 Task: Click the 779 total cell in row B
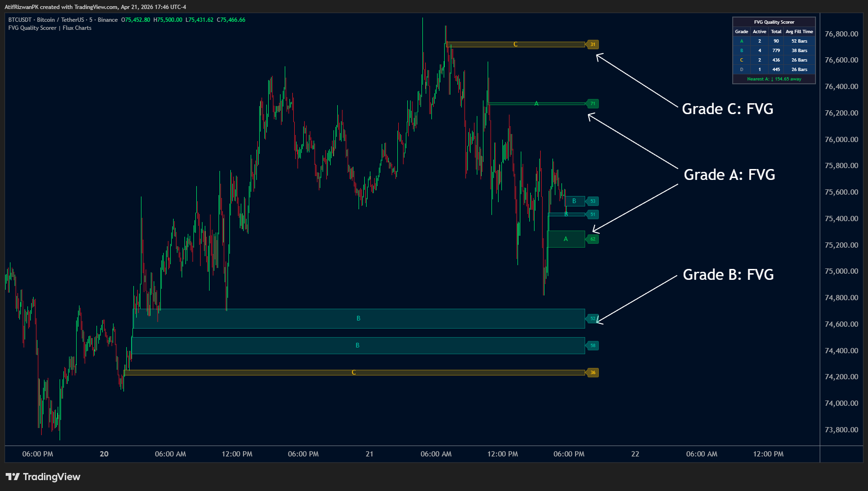(776, 51)
